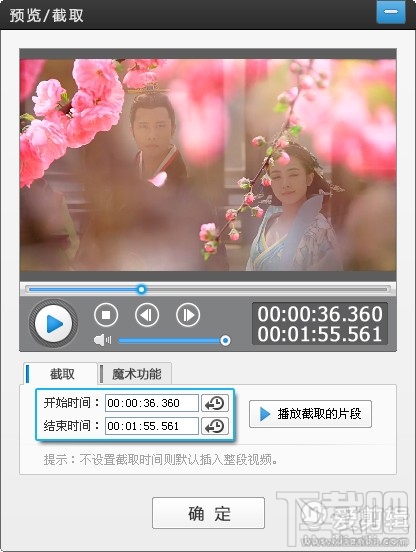This screenshot has height=552, width=416.
Task: Click the 结束时间 input field
Action: (x=152, y=426)
